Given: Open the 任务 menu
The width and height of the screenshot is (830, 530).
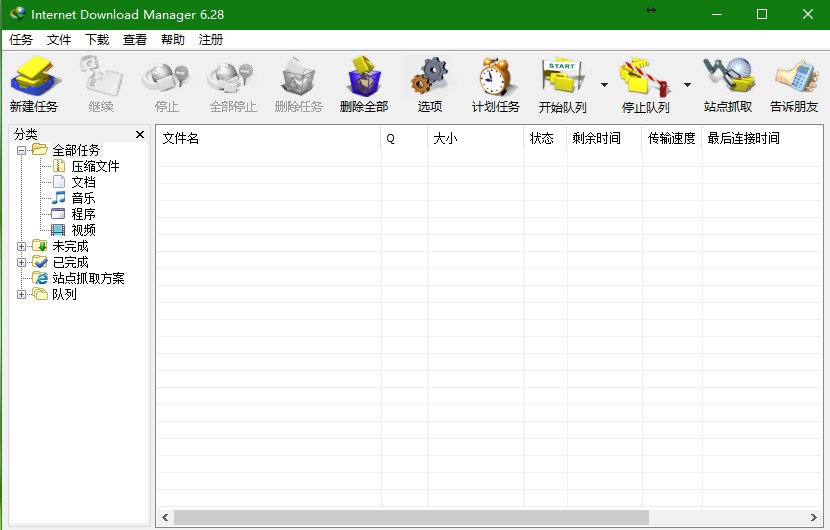Looking at the screenshot, I should (x=21, y=40).
